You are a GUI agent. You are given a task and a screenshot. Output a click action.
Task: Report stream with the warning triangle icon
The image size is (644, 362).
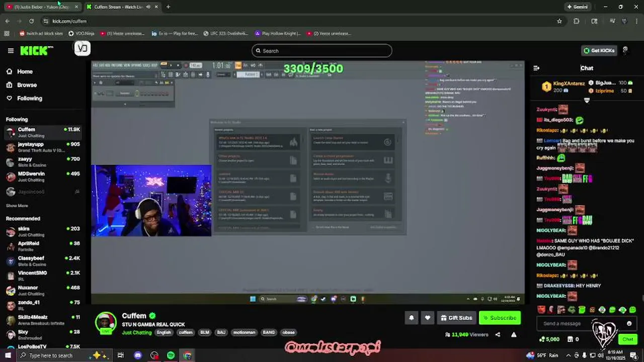tap(514, 335)
